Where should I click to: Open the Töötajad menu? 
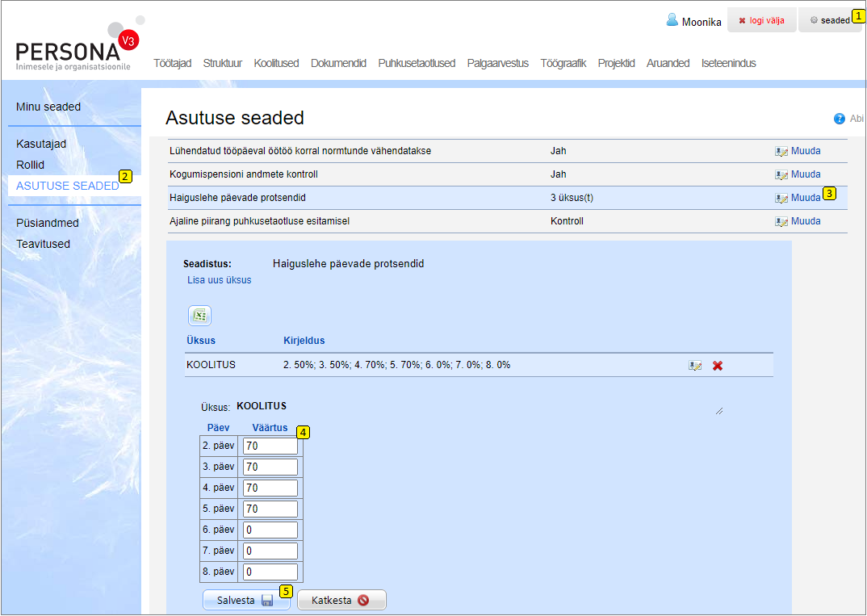point(172,63)
